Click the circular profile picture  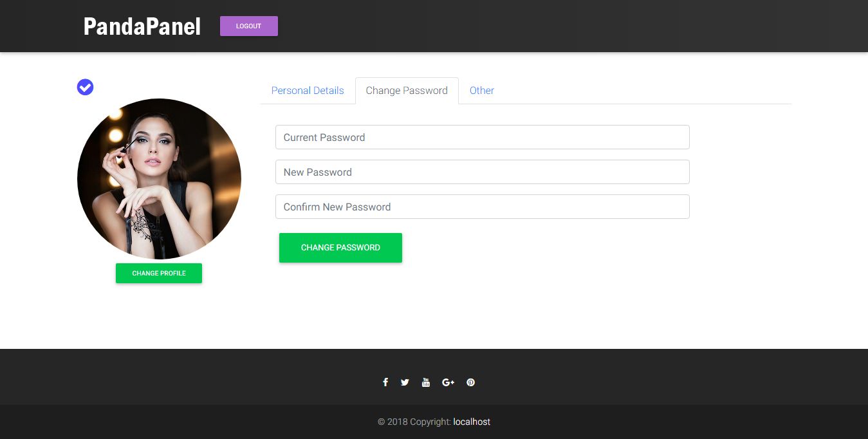(x=159, y=179)
